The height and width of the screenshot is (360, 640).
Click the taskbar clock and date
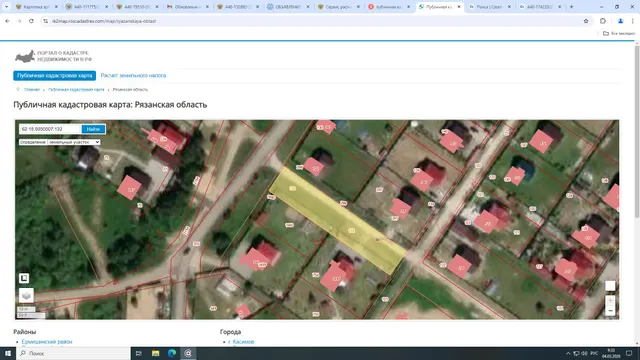(611, 353)
